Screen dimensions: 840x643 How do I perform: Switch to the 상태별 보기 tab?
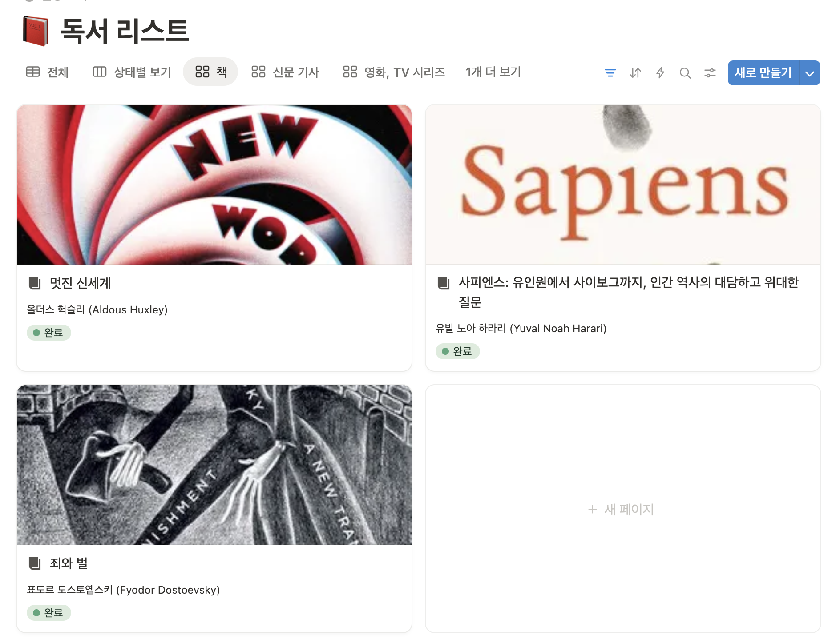coord(132,72)
